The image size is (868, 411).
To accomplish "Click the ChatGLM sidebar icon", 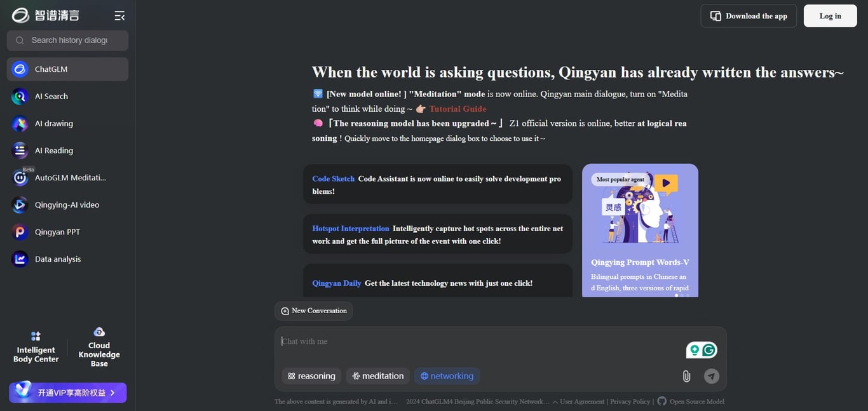I will coord(20,69).
